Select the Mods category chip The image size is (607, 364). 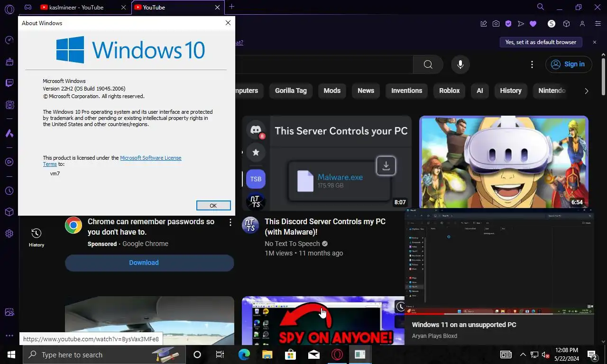click(332, 91)
